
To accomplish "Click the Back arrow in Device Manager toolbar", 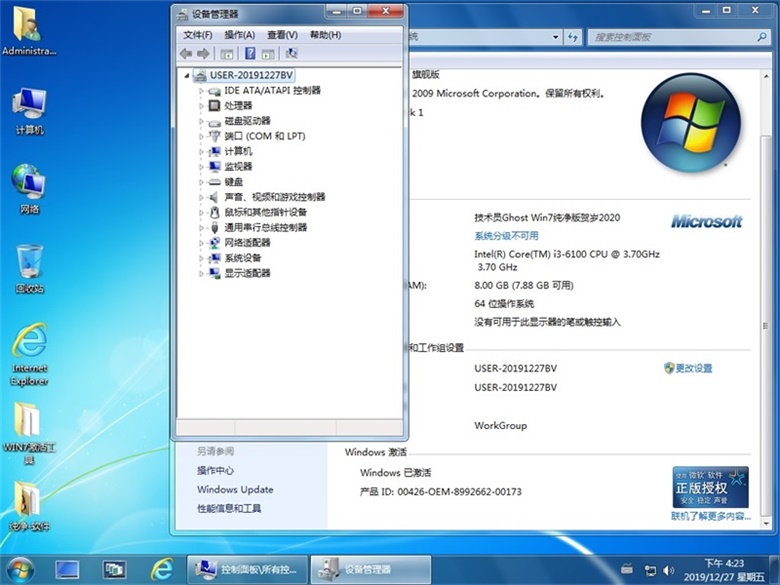I will (186, 54).
